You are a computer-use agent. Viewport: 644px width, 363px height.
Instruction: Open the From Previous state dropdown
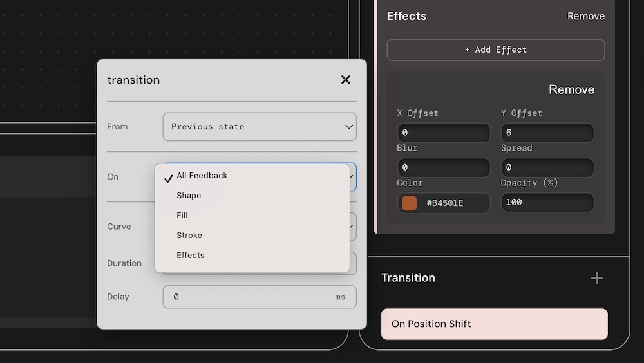pyautogui.click(x=260, y=127)
